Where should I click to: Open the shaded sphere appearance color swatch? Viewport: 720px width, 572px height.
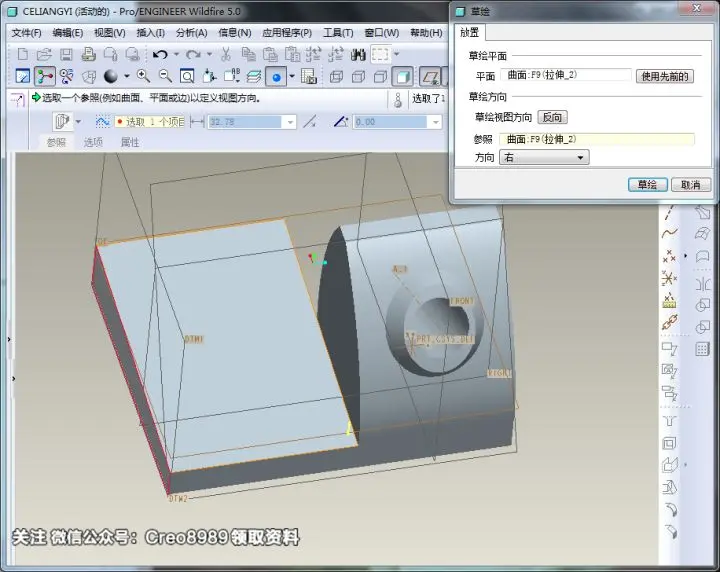click(x=111, y=76)
